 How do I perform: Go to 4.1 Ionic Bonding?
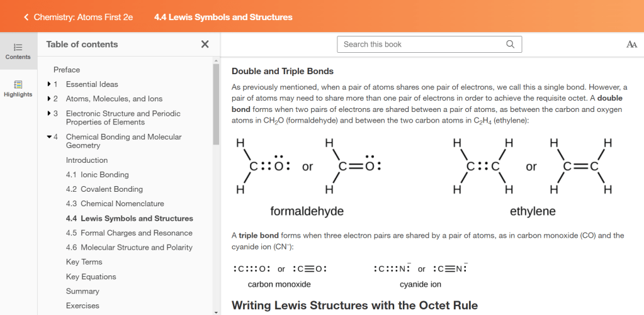tap(97, 175)
